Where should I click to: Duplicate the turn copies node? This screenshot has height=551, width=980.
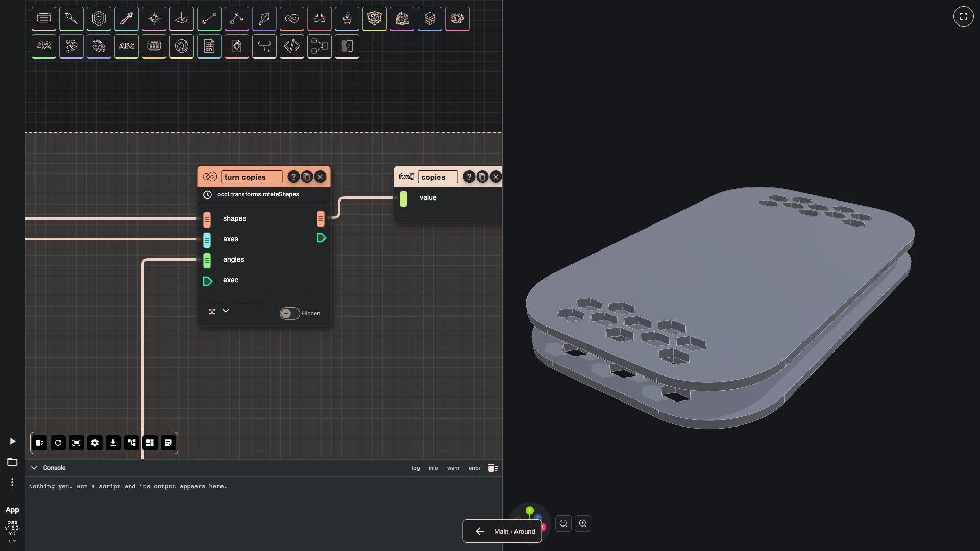click(307, 177)
